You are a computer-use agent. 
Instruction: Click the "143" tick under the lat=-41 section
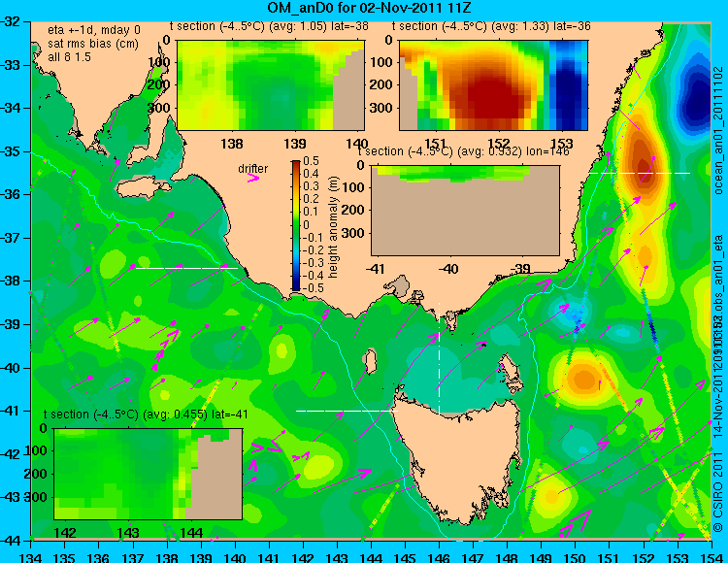coord(128,533)
